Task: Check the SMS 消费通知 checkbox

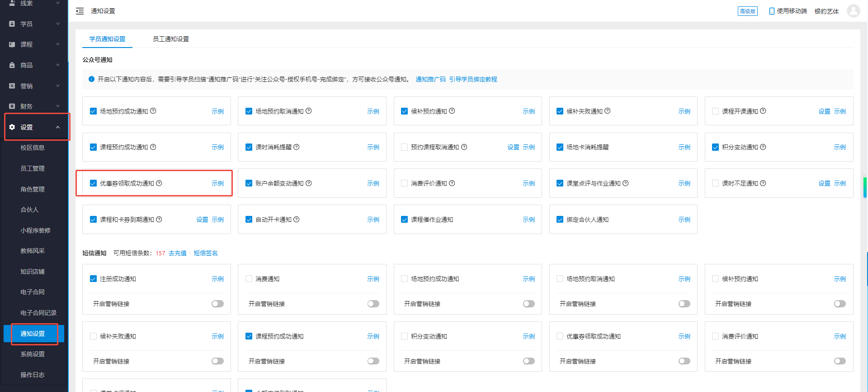Action: (x=249, y=279)
